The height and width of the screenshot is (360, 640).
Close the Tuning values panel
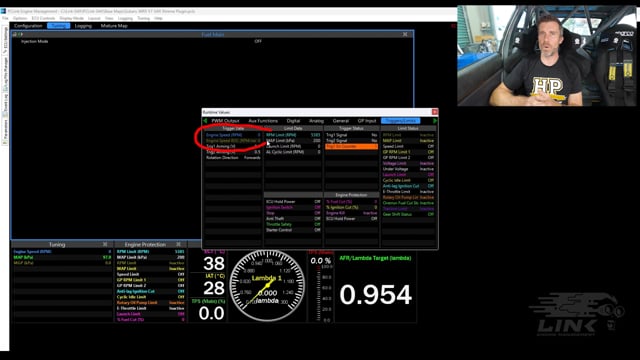[105, 244]
